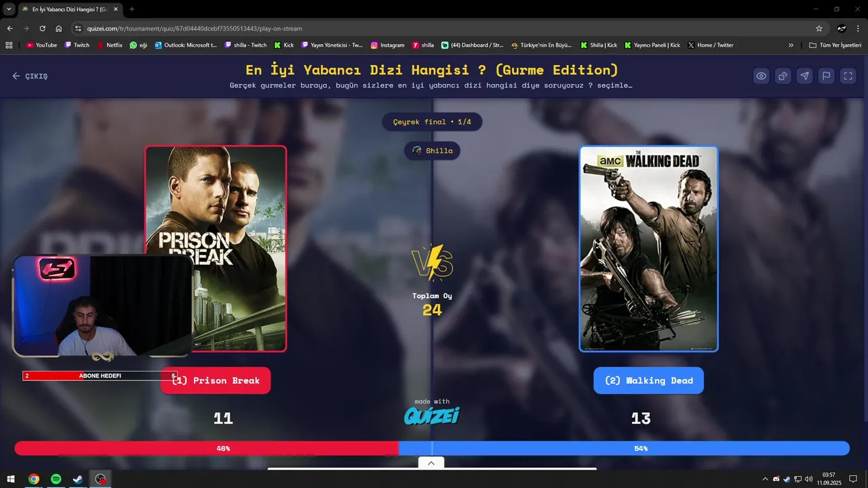Open Windows notification center
Screen dimensions: 868x488
point(854,479)
